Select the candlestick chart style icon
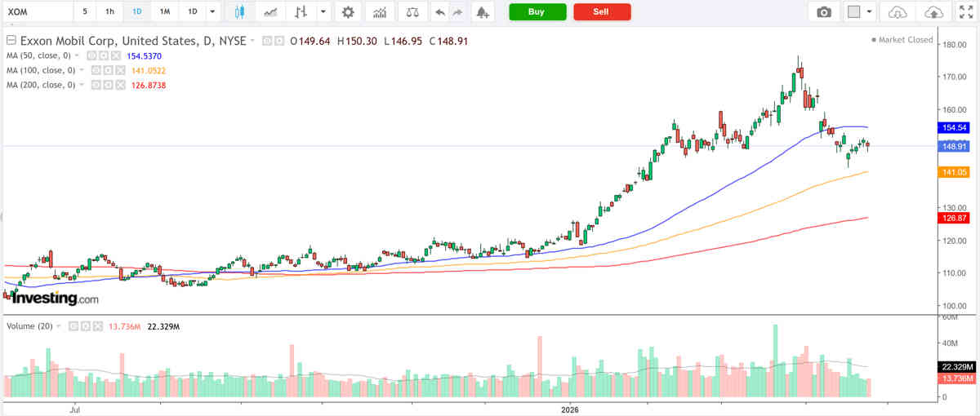 (x=239, y=12)
